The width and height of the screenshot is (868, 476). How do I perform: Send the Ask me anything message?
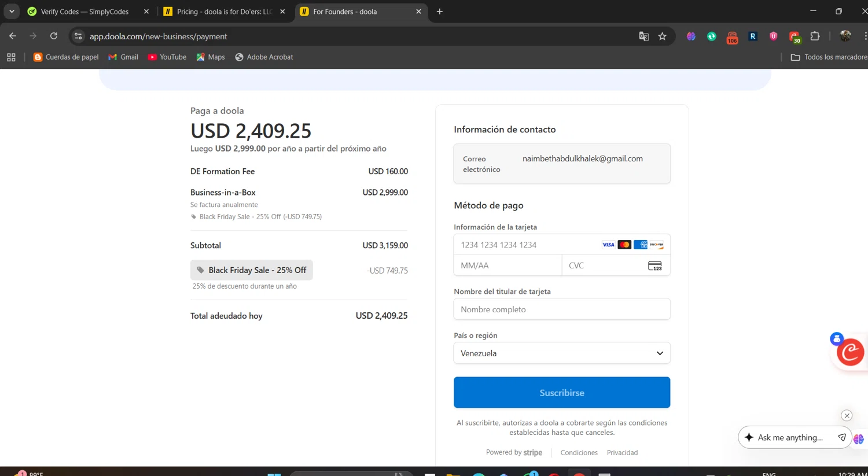pyautogui.click(x=842, y=437)
